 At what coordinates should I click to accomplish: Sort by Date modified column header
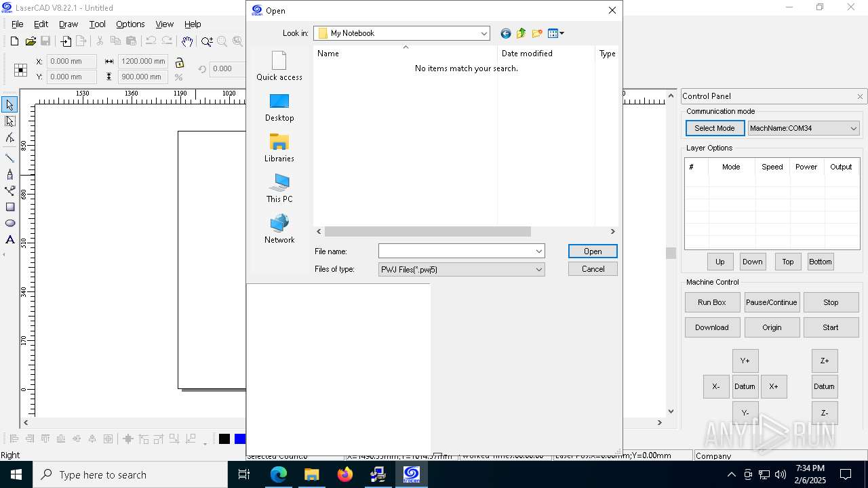tap(546, 54)
